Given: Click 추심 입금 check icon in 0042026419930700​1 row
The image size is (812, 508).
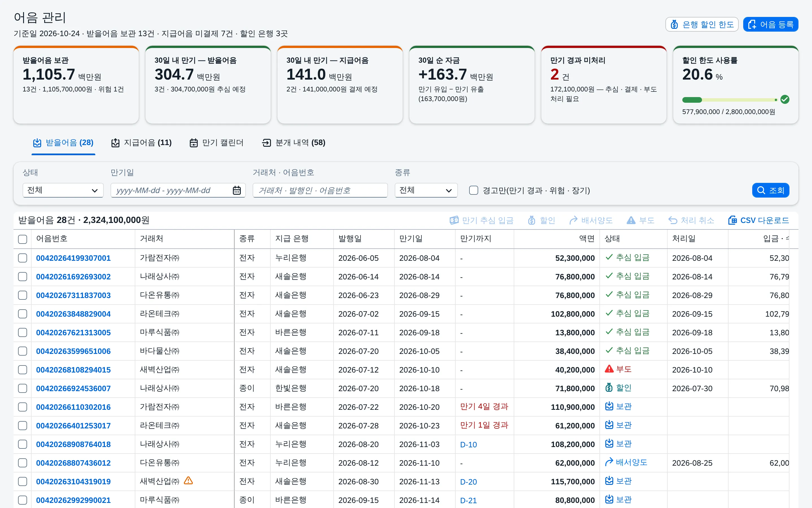Looking at the screenshot, I should tap(609, 257).
